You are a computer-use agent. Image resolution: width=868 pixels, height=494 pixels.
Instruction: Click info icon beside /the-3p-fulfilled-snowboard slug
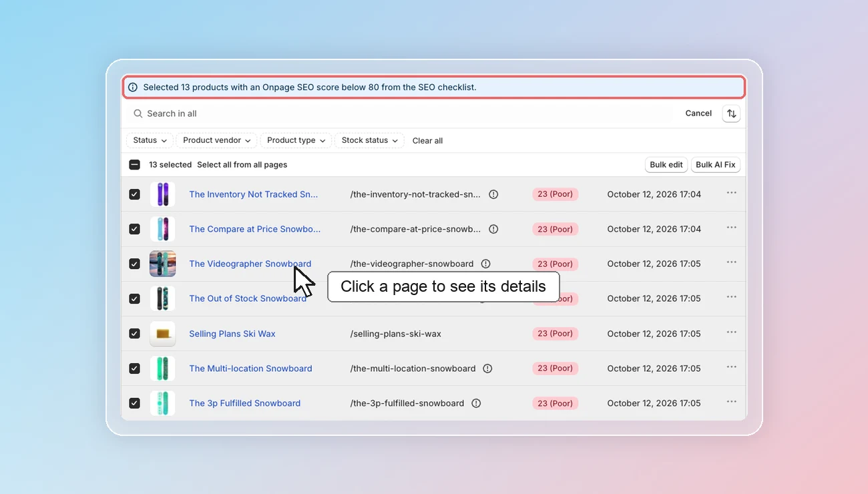click(x=476, y=403)
